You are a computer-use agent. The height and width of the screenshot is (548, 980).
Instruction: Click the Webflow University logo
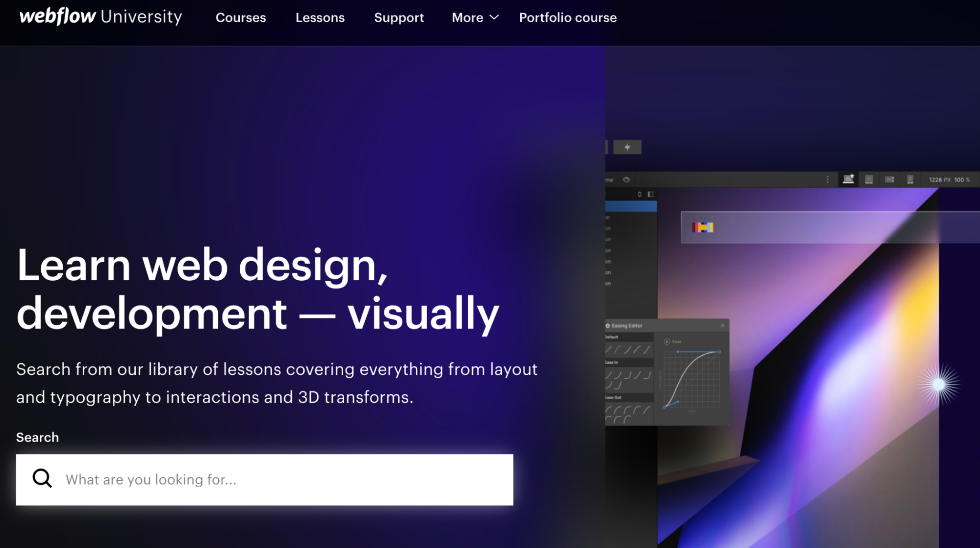pyautogui.click(x=101, y=17)
